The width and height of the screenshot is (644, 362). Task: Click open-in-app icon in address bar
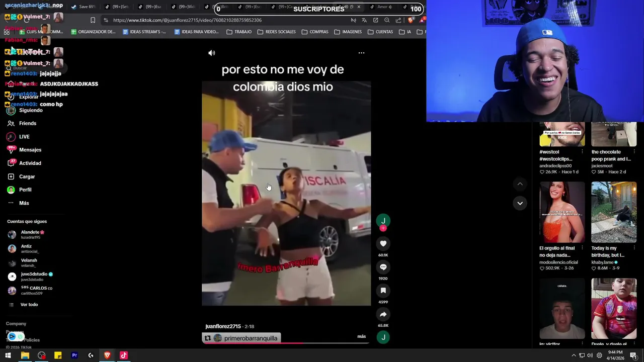[375, 20]
